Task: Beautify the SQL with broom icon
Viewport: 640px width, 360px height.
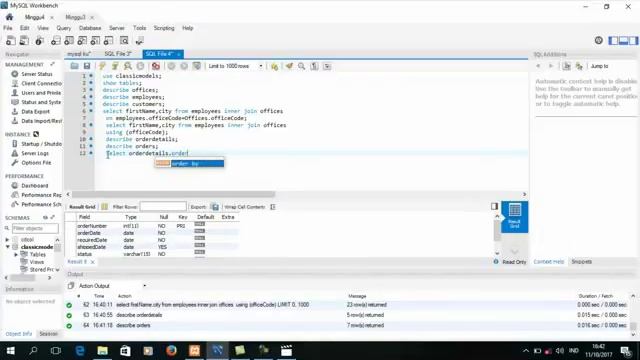Action: [x=289, y=66]
